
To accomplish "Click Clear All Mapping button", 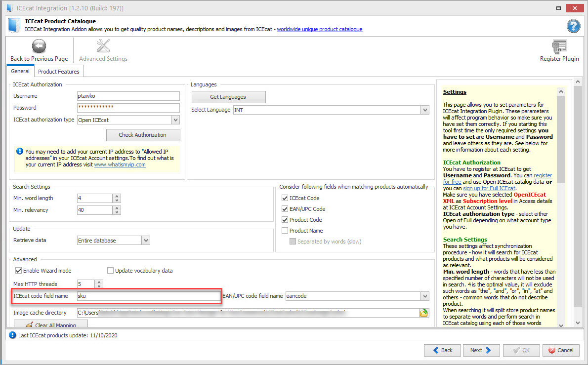I will [x=50, y=324].
